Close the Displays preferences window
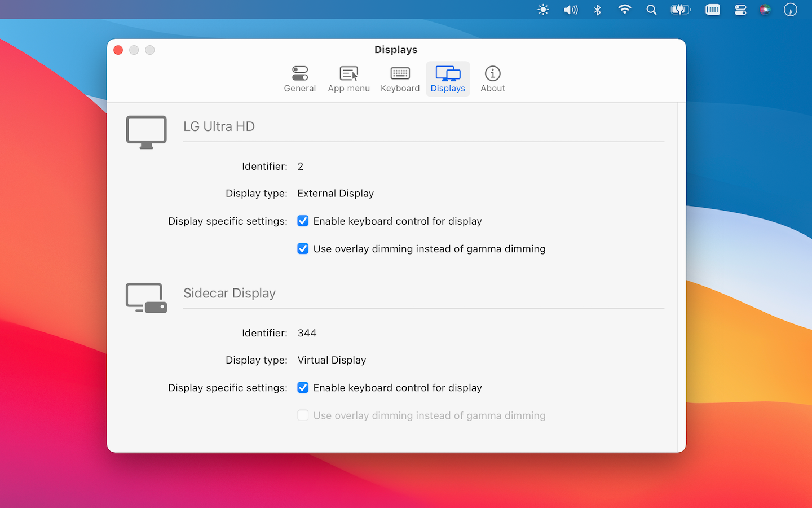 click(118, 50)
